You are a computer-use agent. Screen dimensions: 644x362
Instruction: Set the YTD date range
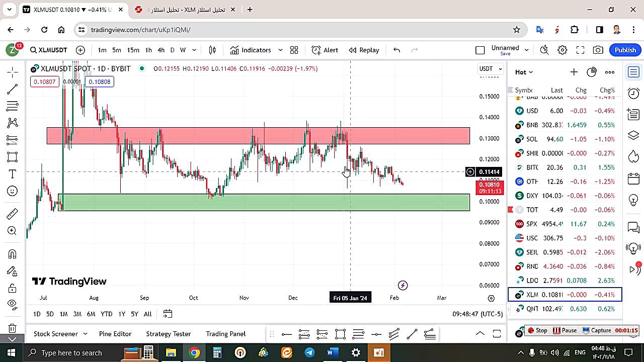pyautogui.click(x=106, y=314)
